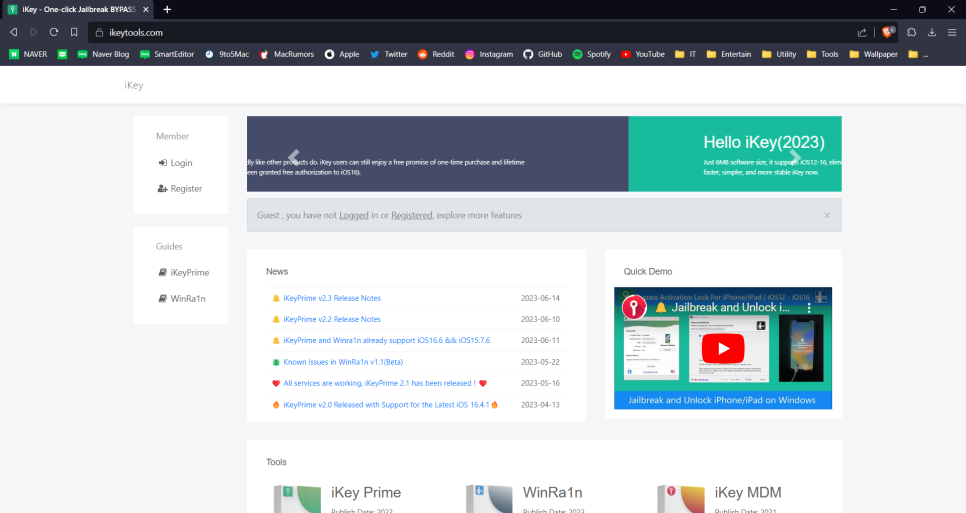Open the Instagram bookmark

click(x=489, y=54)
